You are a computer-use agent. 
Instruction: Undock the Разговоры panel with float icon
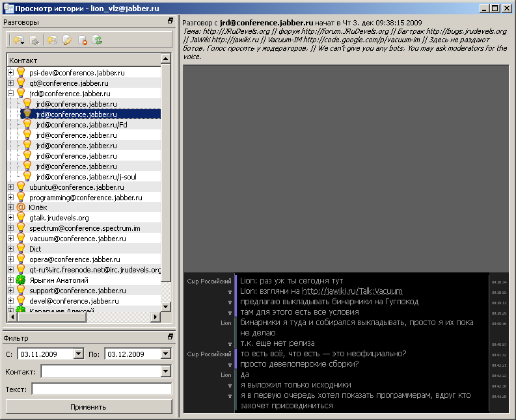[x=170, y=21]
